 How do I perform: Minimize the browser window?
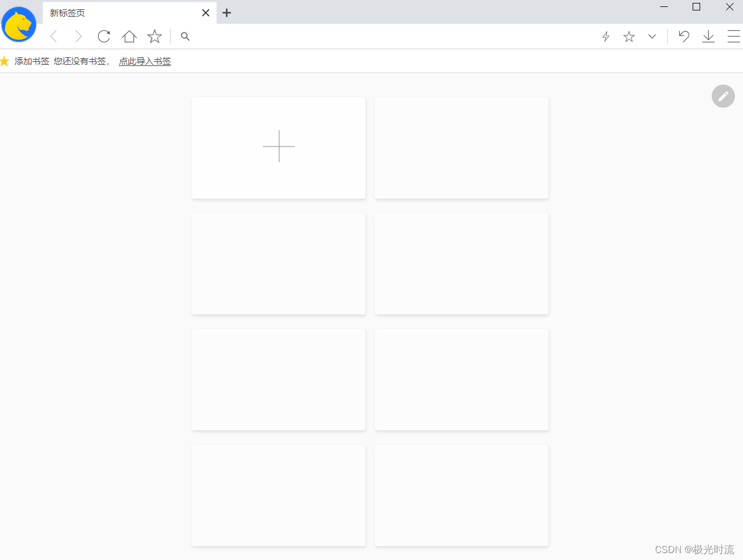[664, 7]
